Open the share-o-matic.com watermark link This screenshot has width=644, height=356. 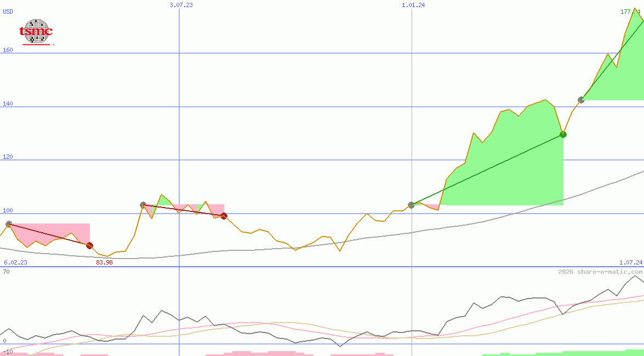click(600, 270)
